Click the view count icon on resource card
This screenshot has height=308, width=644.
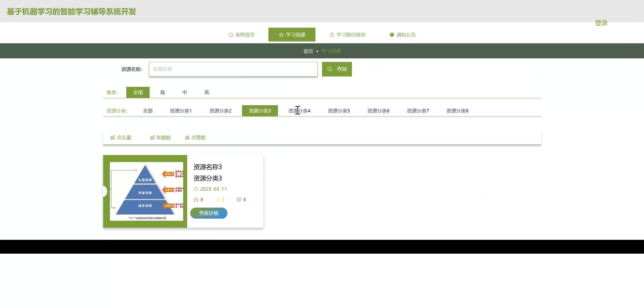[239, 200]
